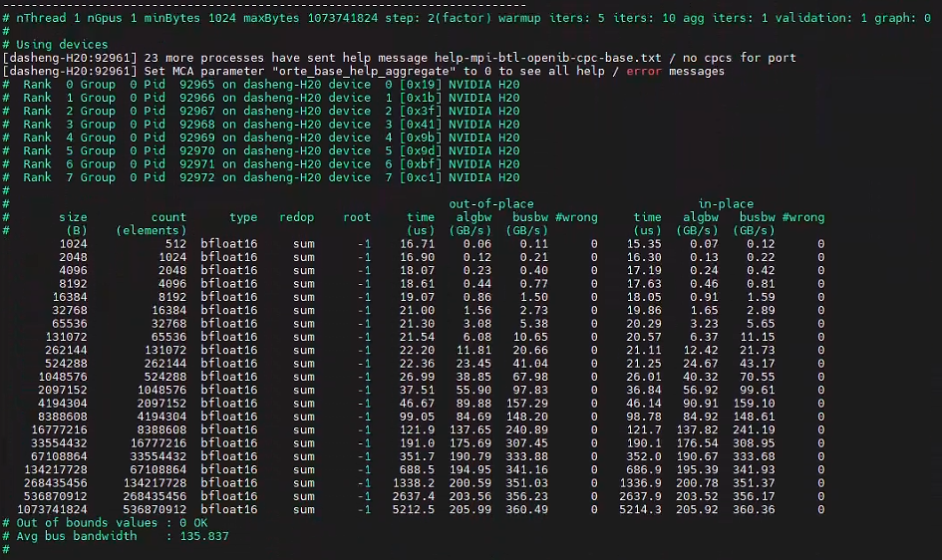Viewport: 942px width, 560px height.
Task: Click Pid 92966 in the Rank 1 row
Action: pos(197,98)
